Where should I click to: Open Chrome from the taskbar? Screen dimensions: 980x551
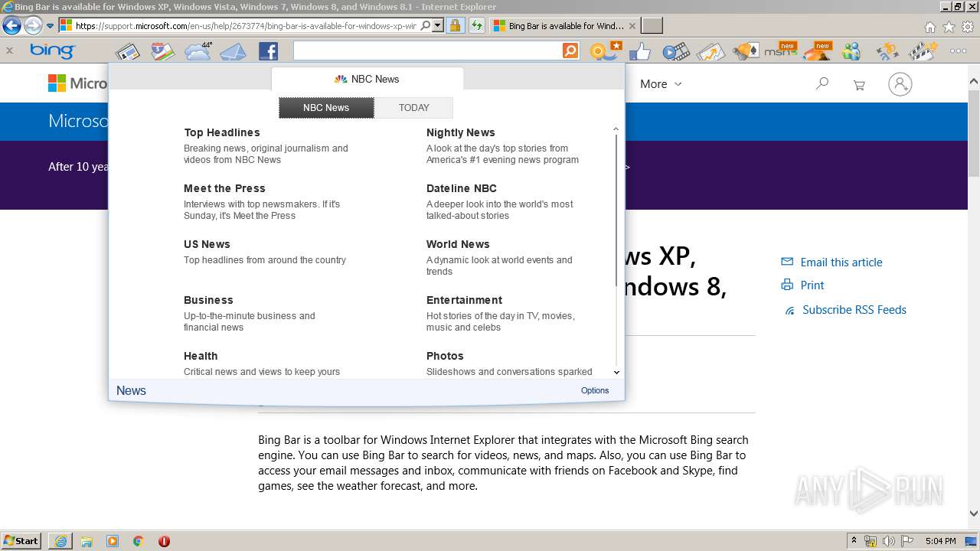point(138,541)
